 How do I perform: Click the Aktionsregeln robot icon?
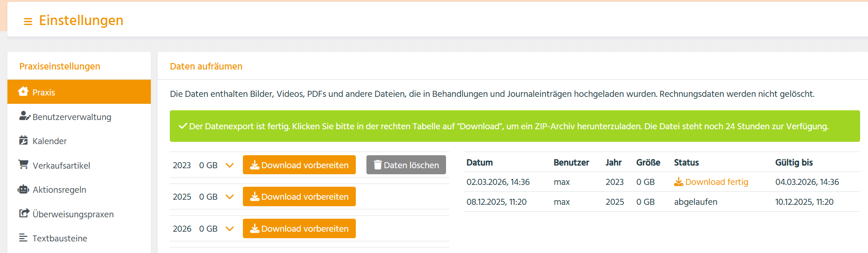[23, 189]
